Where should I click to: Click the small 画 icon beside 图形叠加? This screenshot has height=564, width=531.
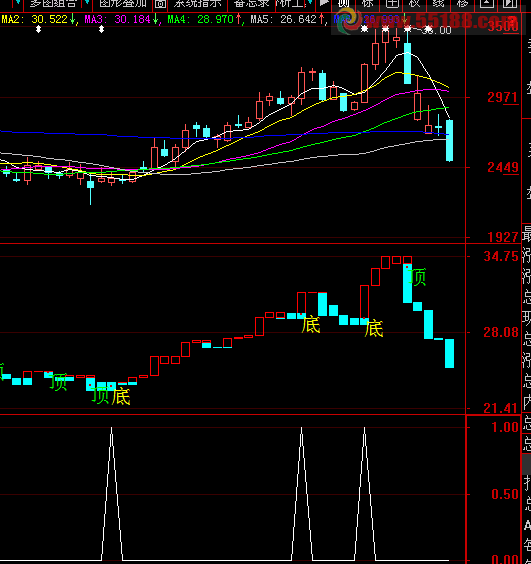[160, 4]
